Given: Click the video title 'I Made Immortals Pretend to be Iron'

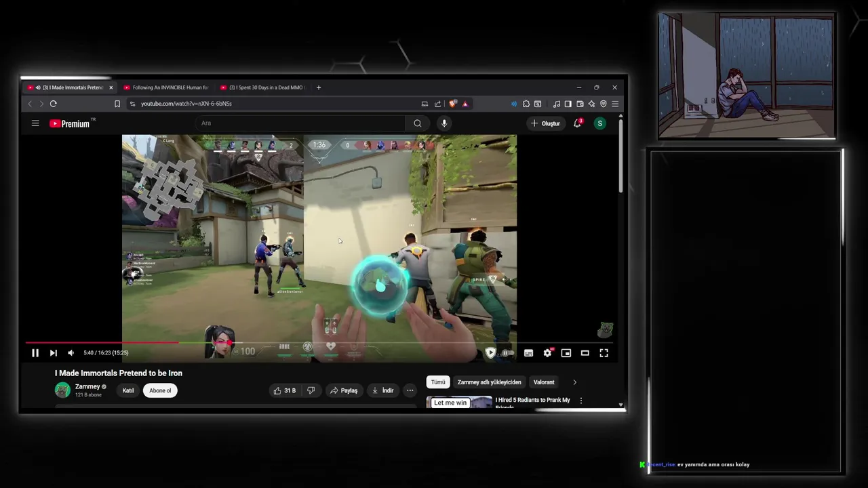Looking at the screenshot, I should (119, 373).
